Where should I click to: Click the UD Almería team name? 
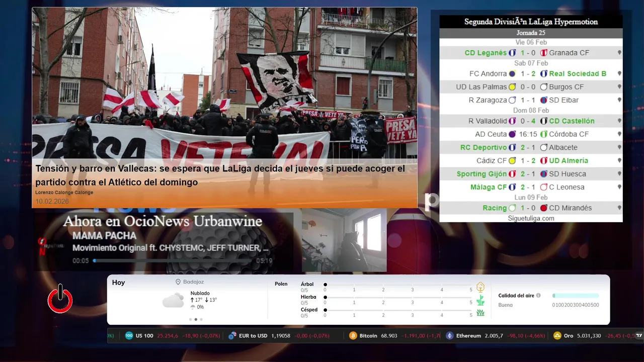pyautogui.click(x=569, y=161)
